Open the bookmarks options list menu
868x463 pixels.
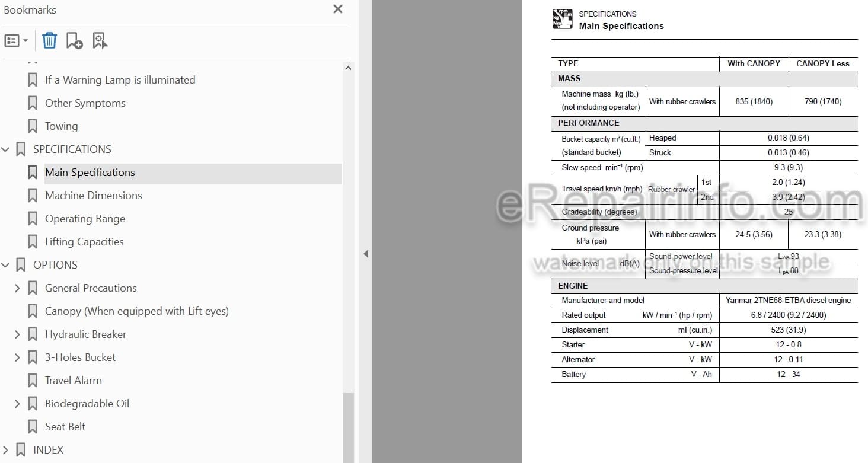tap(16, 41)
